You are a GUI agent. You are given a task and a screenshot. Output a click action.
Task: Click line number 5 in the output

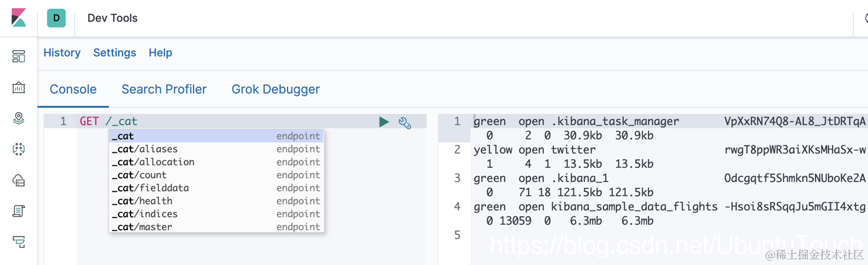pyautogui.click(x=457, y=235)
